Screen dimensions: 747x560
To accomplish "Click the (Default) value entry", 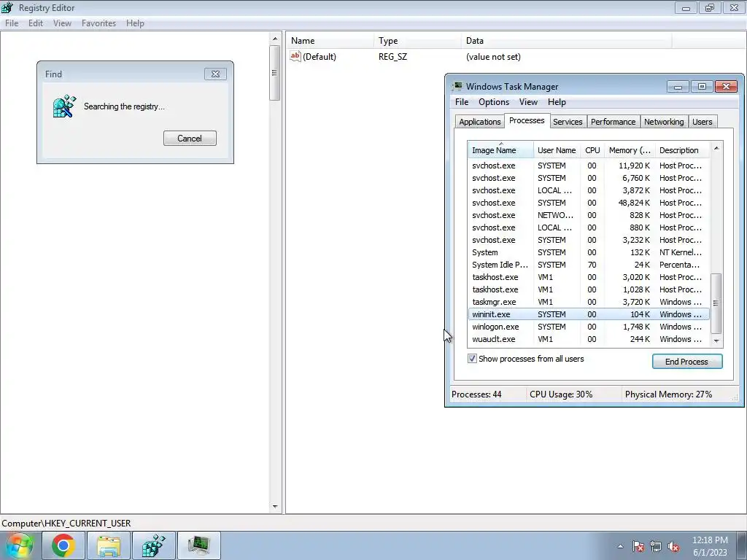I will tap(320, 57).
